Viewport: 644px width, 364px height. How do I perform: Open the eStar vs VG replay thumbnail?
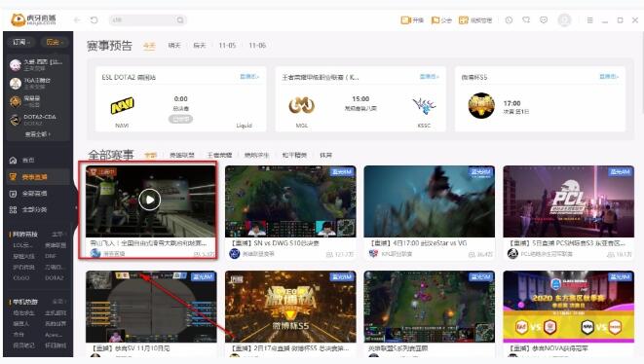430,201
